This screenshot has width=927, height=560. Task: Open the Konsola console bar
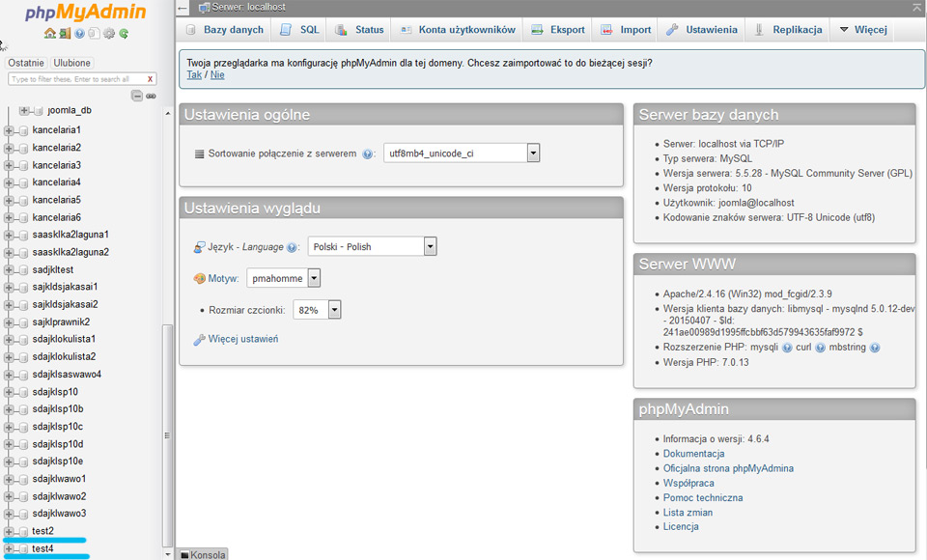[202, 554]
